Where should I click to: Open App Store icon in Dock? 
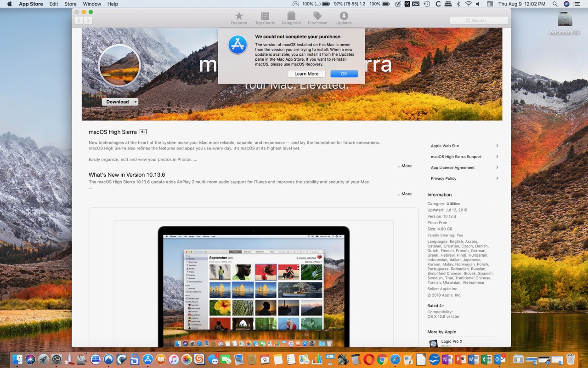tap(148, 359)
